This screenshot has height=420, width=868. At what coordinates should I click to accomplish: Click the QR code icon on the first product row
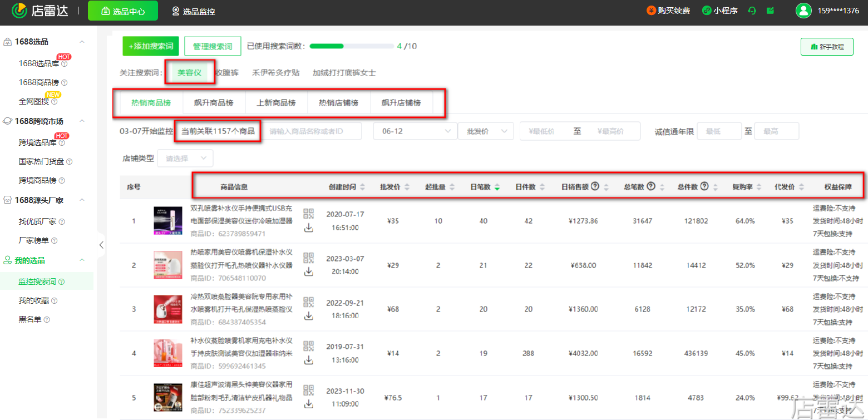click(x=309, y=213)
